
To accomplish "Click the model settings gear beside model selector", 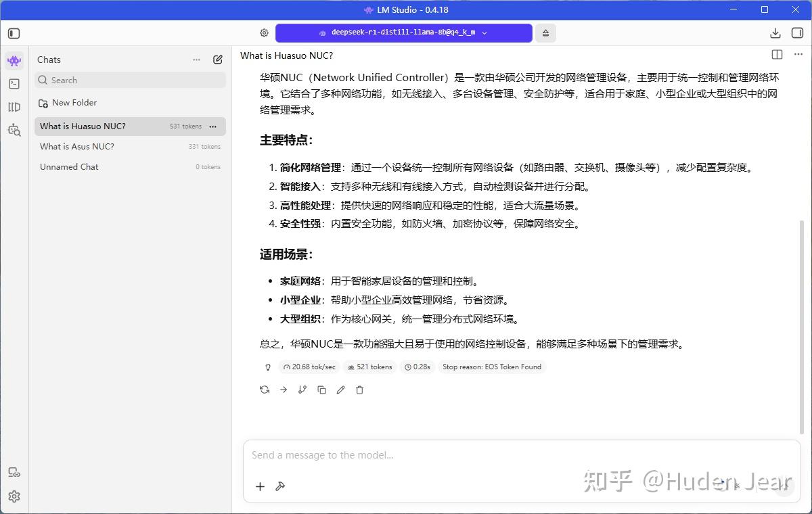I will tap(264, 32).
